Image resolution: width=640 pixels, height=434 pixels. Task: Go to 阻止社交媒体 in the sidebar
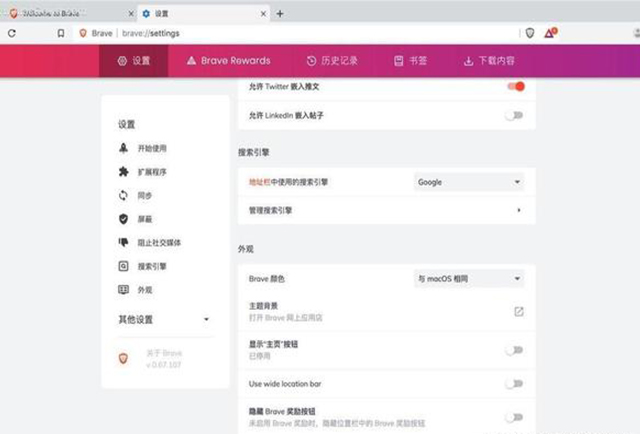pyautogui.click(x=159, y=243)
